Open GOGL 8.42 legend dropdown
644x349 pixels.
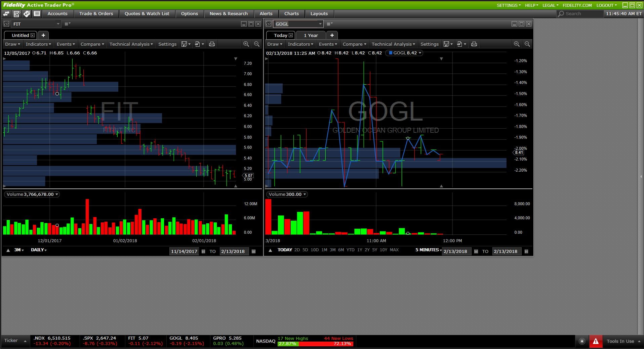[404, 53]
